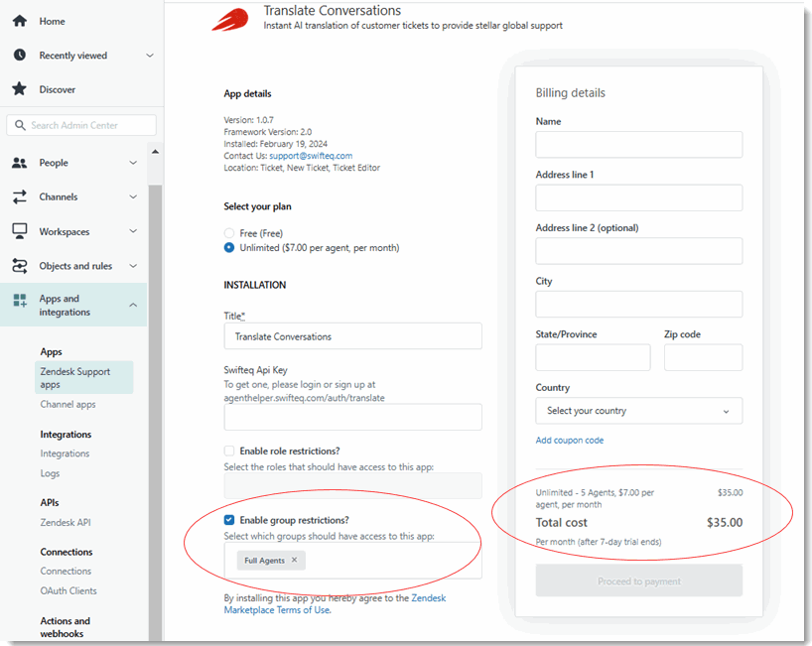The image size is (812, 646).
Task: Click the Channels arrows icon
Action: pos(20,196)
